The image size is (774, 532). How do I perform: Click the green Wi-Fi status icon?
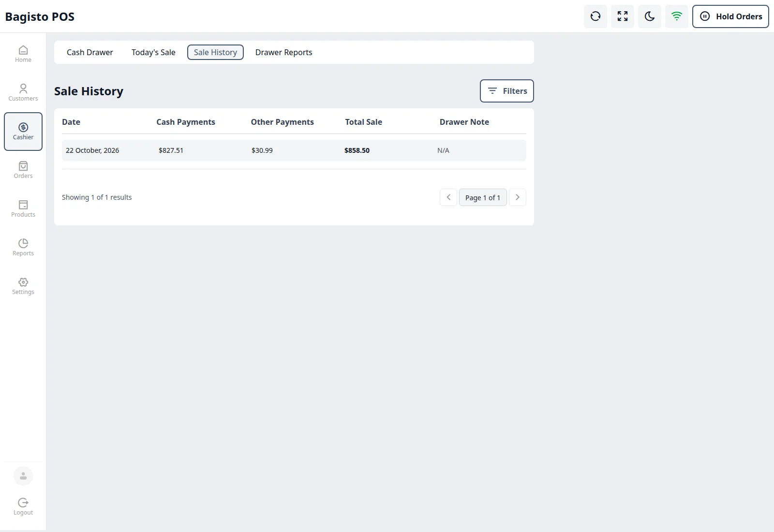pos(677,16)
